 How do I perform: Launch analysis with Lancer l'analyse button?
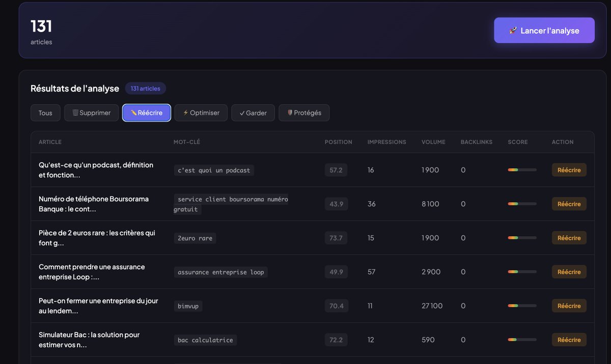pyautogui.click(x=544, y=31)
